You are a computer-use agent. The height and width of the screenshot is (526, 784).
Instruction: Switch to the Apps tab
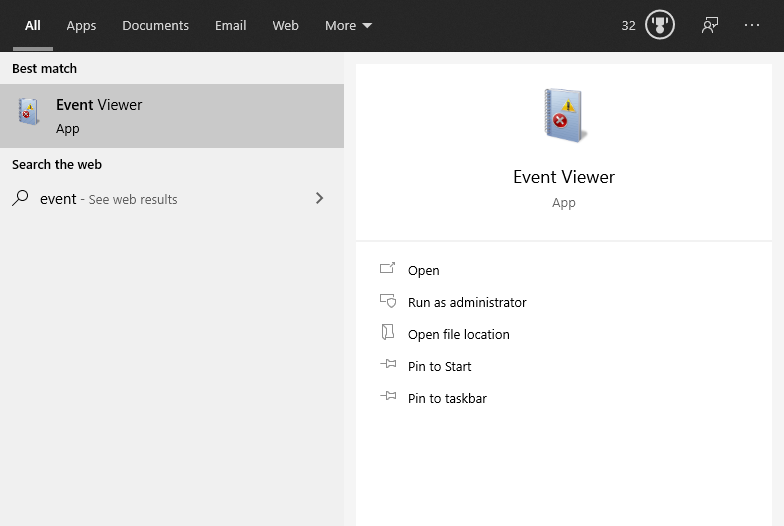pyautogui.click(x=81, y=26)
